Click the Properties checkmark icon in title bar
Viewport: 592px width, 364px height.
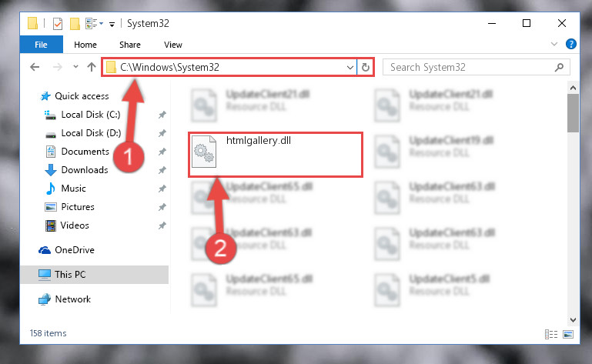tap(58, 24)
